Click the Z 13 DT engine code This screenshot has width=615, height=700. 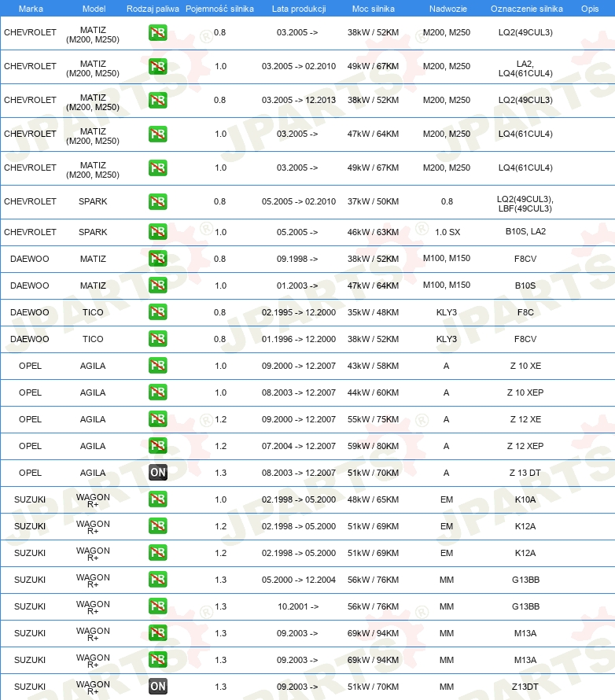click(525, 473)
